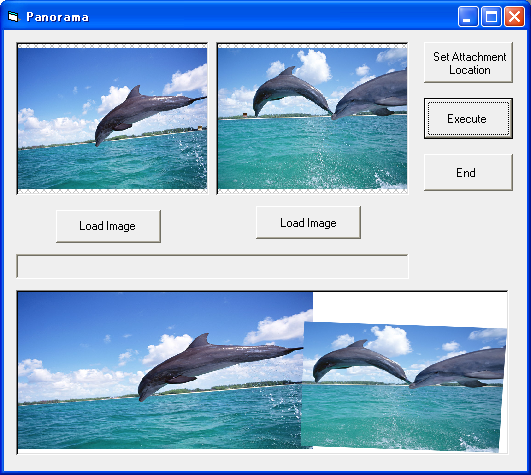Click the Panorama title bar text
531x475 pixels.
(x=58, y=17)
